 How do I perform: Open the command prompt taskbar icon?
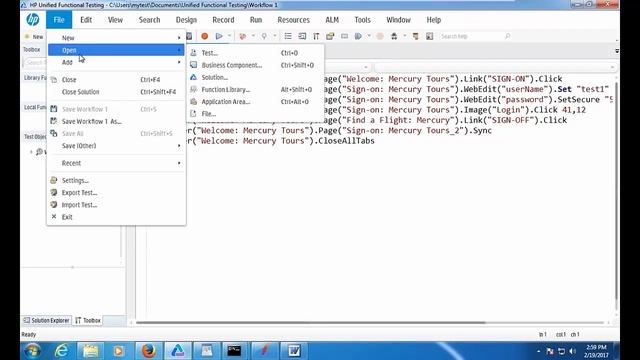coord(234,351)
